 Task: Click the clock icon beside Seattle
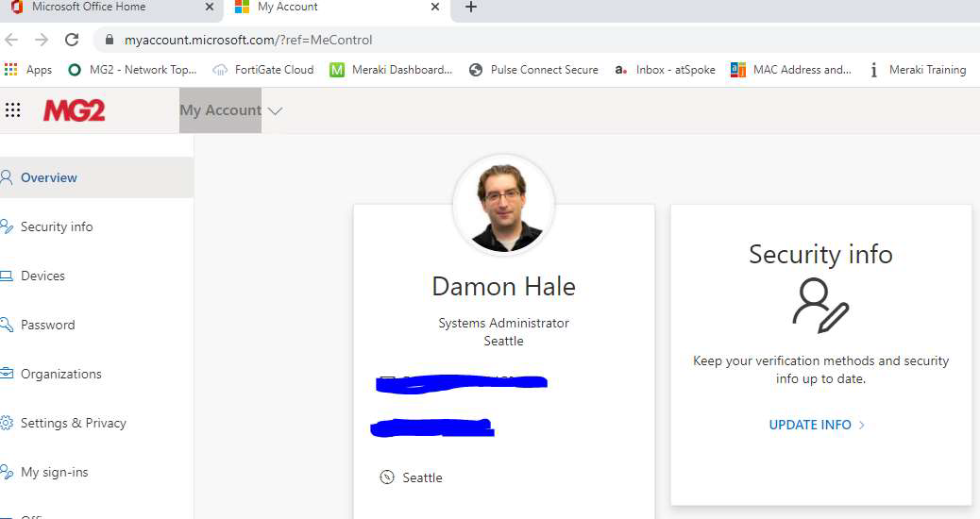click(386, 477)
